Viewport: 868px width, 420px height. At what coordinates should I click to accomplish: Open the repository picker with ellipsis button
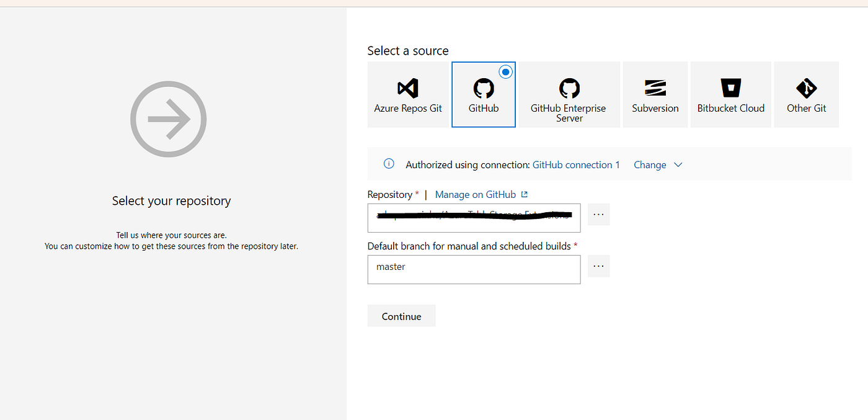pyautogui.click(x=598, y=214)
